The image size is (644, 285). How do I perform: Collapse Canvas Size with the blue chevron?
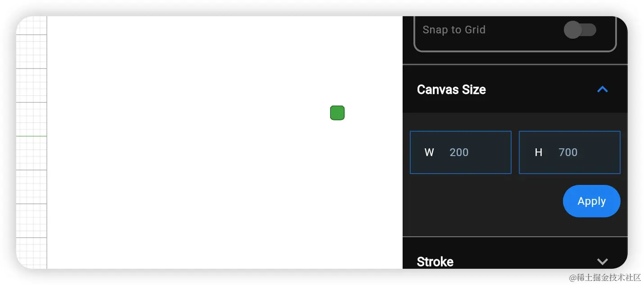click(602, 89)
